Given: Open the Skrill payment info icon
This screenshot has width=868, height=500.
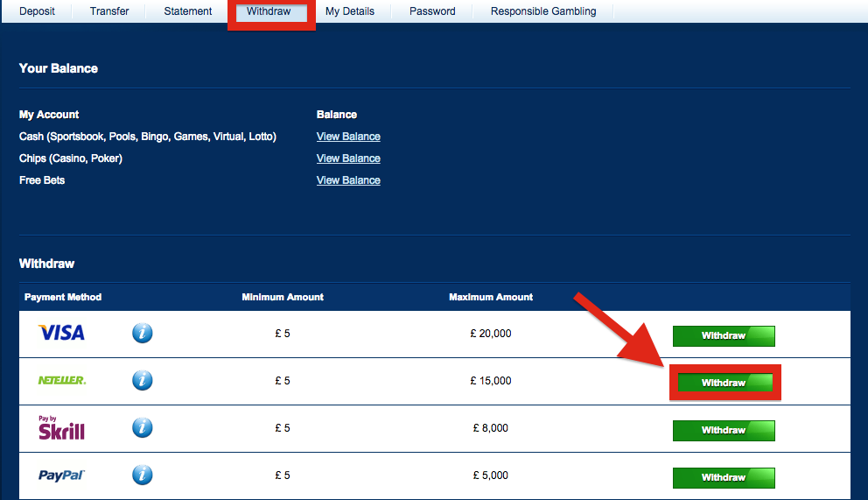Looking at the screenshot, I should (x=143, y=428).
